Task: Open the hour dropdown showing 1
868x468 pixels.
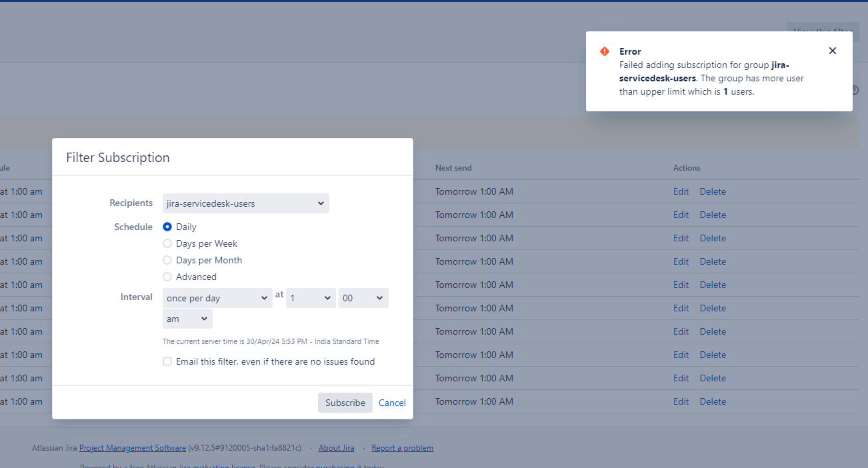Action: (310, 298)
